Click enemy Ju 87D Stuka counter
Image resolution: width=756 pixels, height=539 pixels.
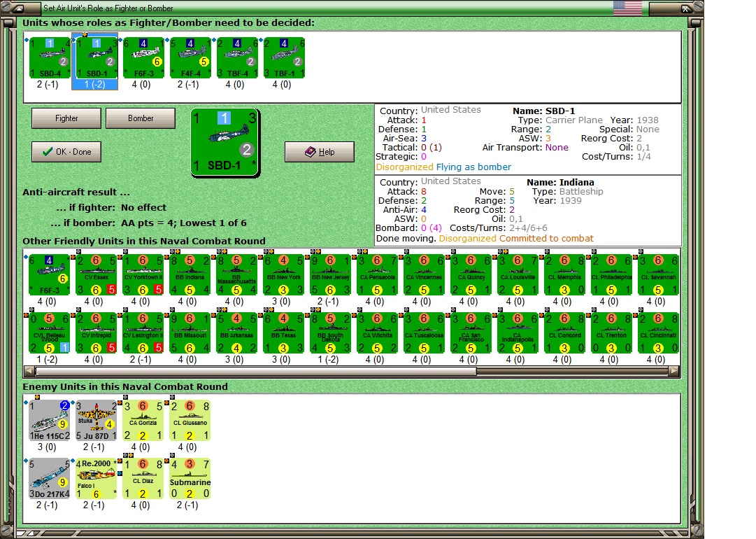tap(97, 420)
